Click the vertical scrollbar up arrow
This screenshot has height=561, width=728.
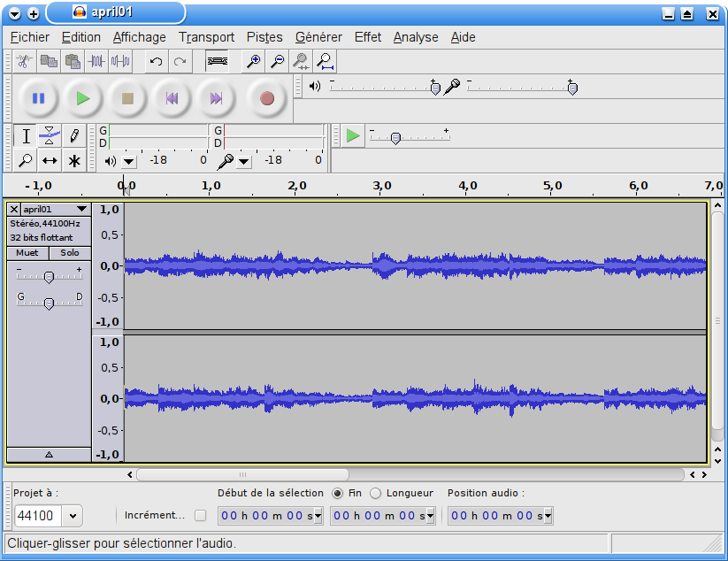(717, 204)
